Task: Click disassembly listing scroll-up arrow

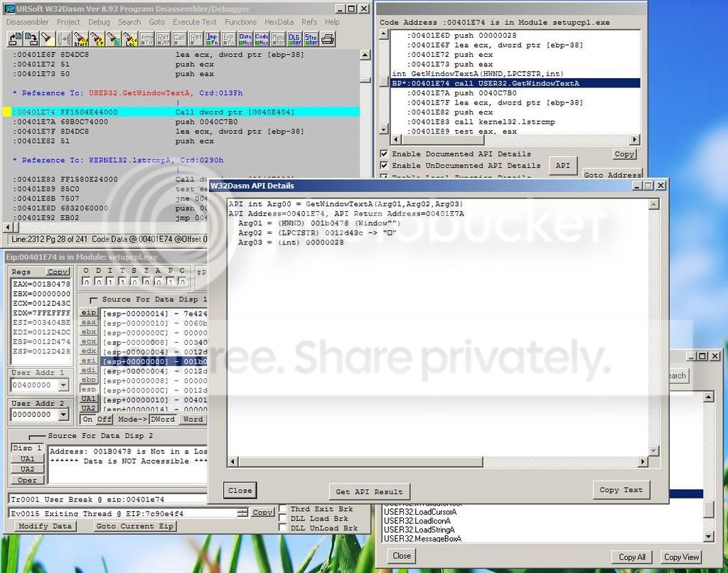Action: [365, 55]
